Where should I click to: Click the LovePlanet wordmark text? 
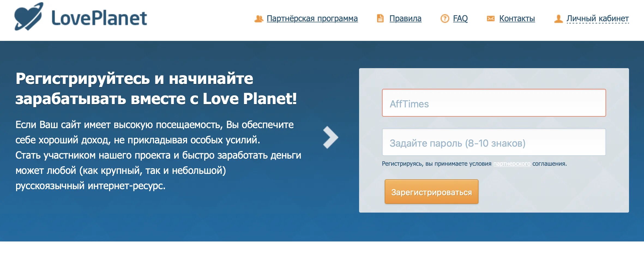pyautogui.click(x=99, y=18)
